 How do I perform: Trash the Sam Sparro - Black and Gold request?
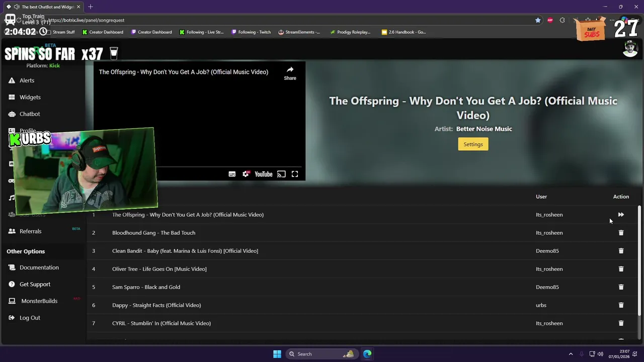coord(621,287)
